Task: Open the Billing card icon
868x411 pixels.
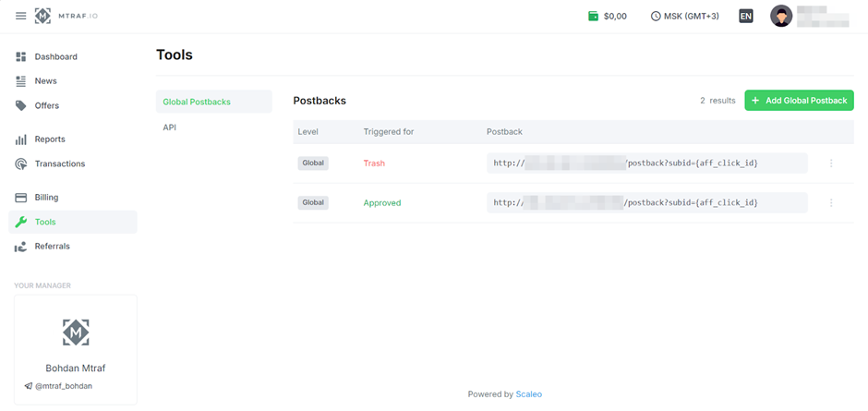Action: click(x=21, y=198)
